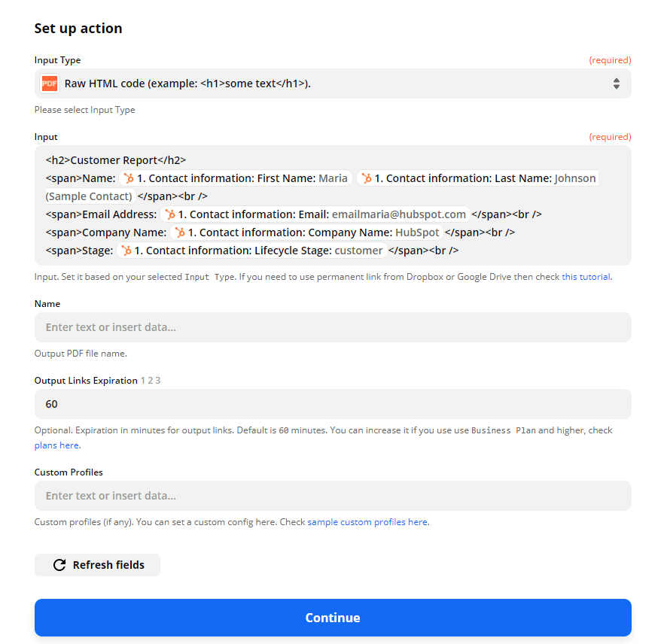Click HubSpot icon on Email pill

tap(170, 214)
